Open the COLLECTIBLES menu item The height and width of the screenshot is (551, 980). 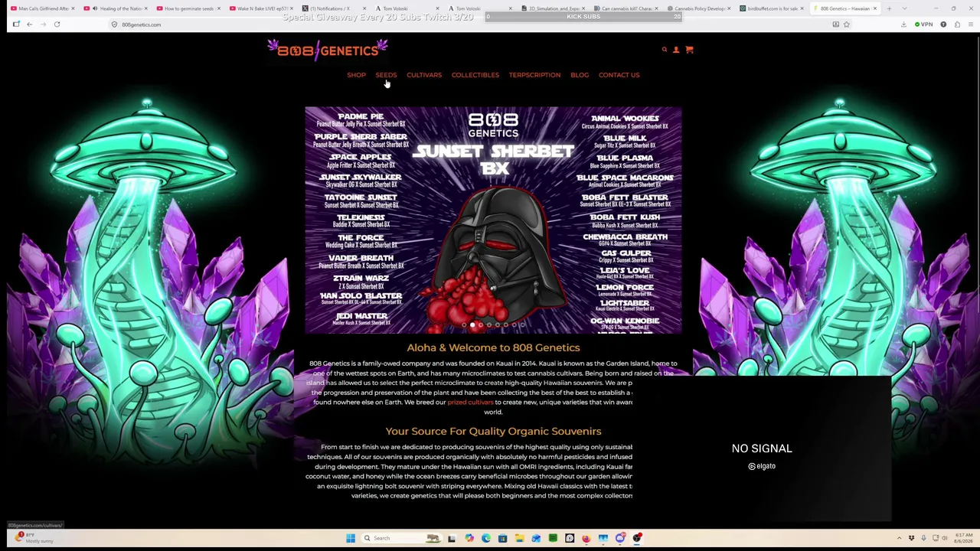point(475,75)
